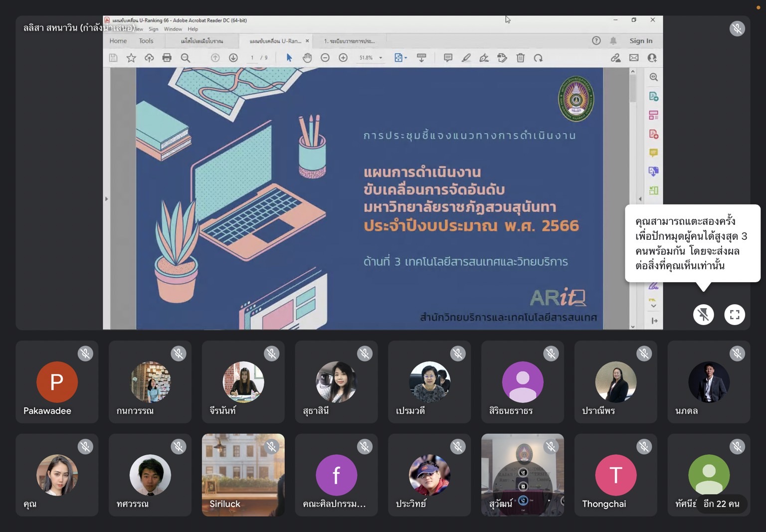Select the Hand pan tool
The width and height of the screenshot is (766, 532).
[x=307, y=58]
